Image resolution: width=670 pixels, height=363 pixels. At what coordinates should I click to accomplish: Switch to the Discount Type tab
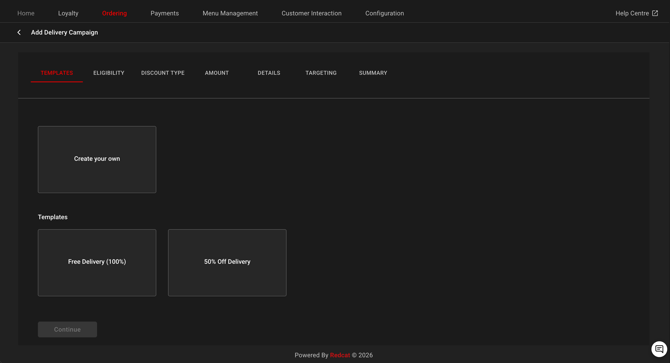coord(163,73)
